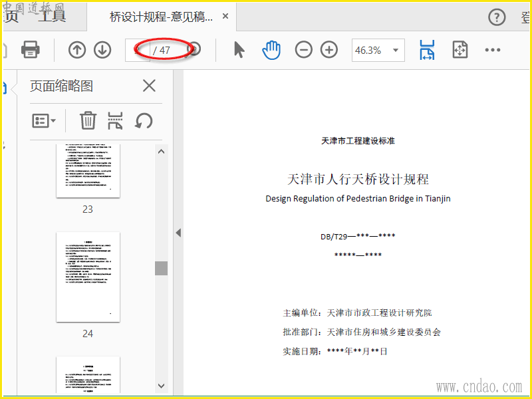This screenshot has width=532, height=399.
Task: Open thumbnail options list dropdown
Action: (x=44, y=121)
